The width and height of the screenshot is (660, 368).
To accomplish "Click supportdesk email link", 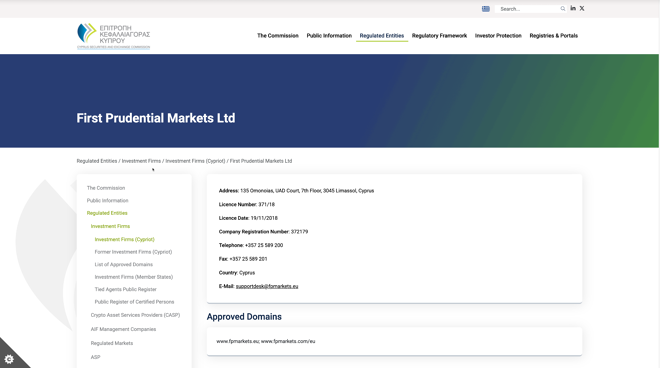I will coord(267,286).
